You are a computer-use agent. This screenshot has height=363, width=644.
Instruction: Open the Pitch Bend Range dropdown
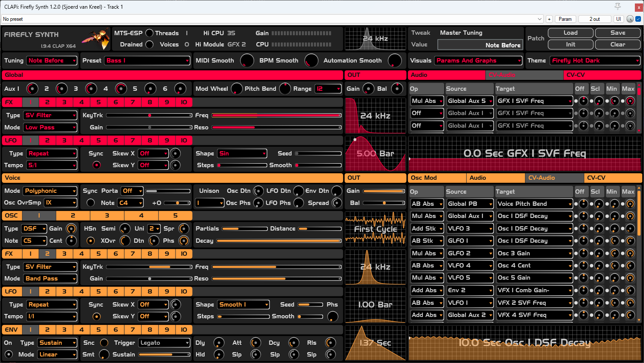pyautogui.click(x=328, y=89)
